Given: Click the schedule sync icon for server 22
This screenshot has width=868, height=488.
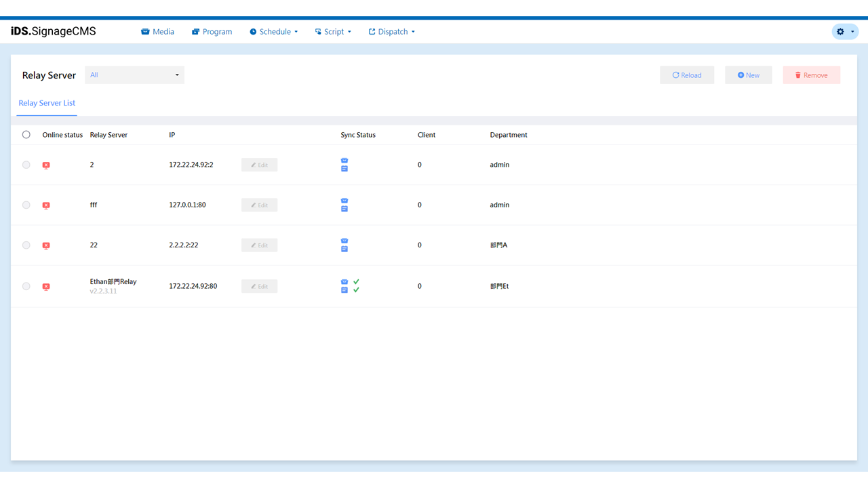Looking at the screenshot, I should [x=344, y=249].
